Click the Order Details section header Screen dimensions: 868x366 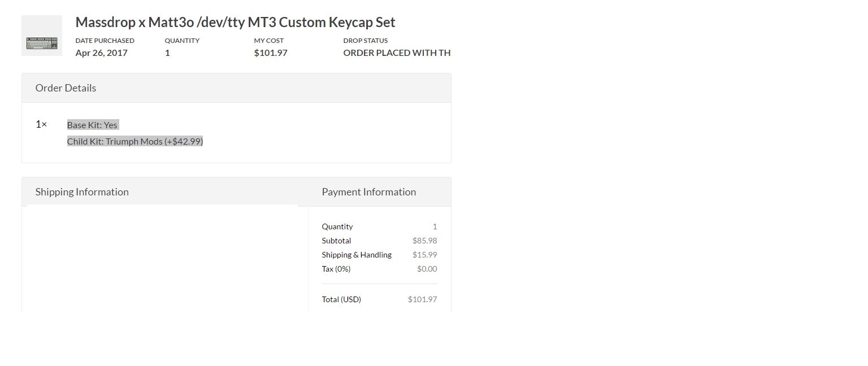(x=66, y=88)
